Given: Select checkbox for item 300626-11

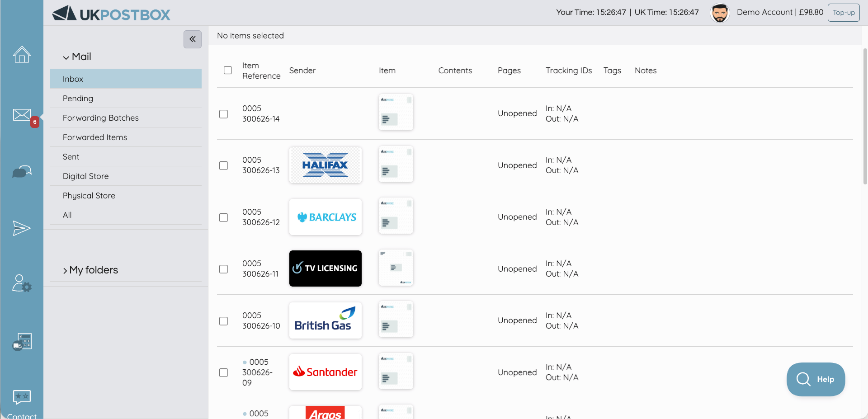Looking at the screenshot, I should click(x=223, y=269).
